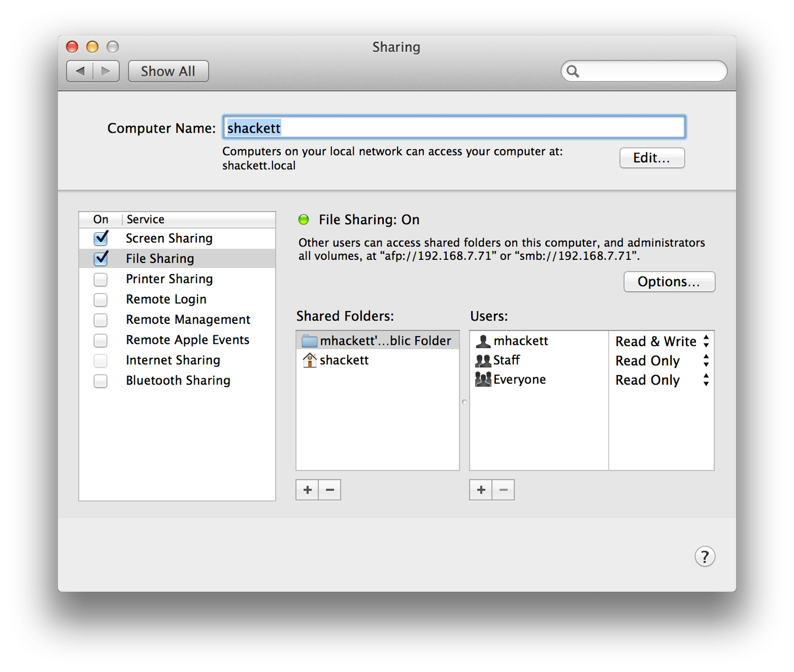Select the Internet Sharing service row
This screenshot has width=794, height=672.
pyautogui.click(x=177, y=360)
